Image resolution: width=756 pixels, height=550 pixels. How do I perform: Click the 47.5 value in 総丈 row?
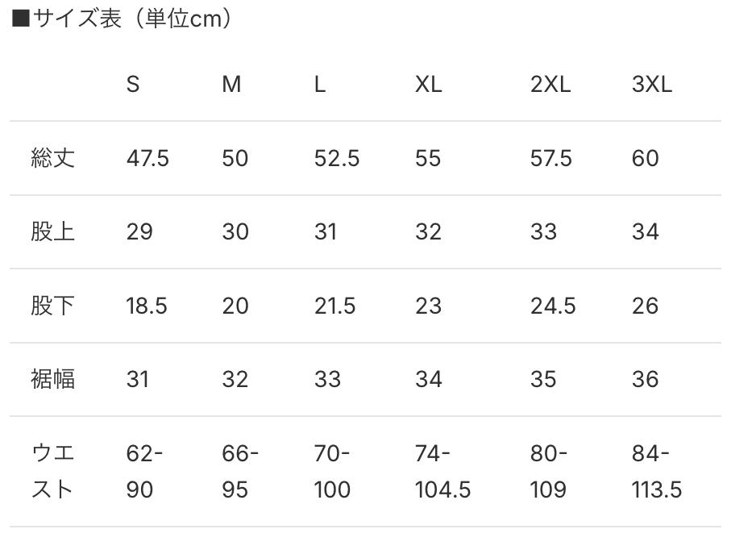coord(147,159)
